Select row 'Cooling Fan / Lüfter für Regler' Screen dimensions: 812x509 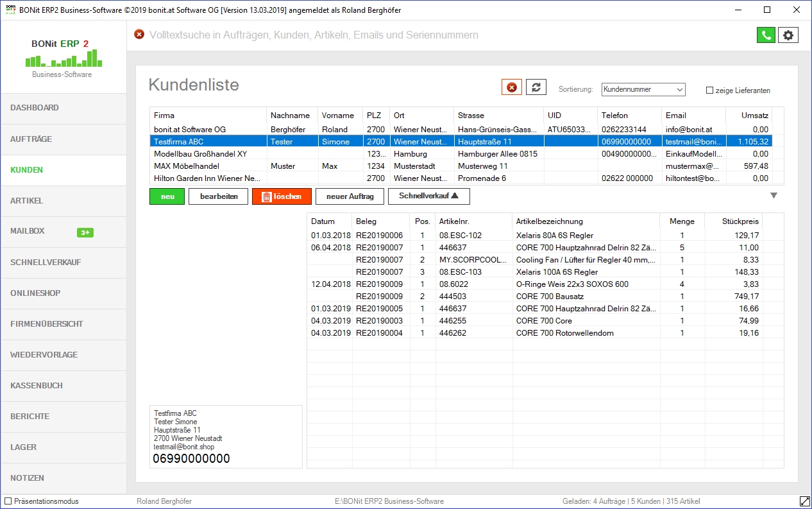535,260
